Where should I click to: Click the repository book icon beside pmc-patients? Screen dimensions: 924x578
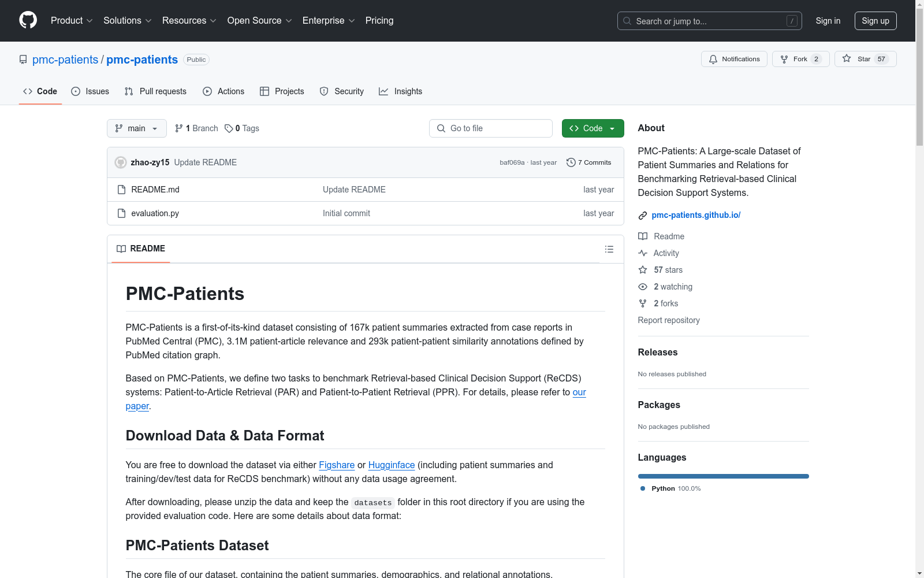(23, 60)
